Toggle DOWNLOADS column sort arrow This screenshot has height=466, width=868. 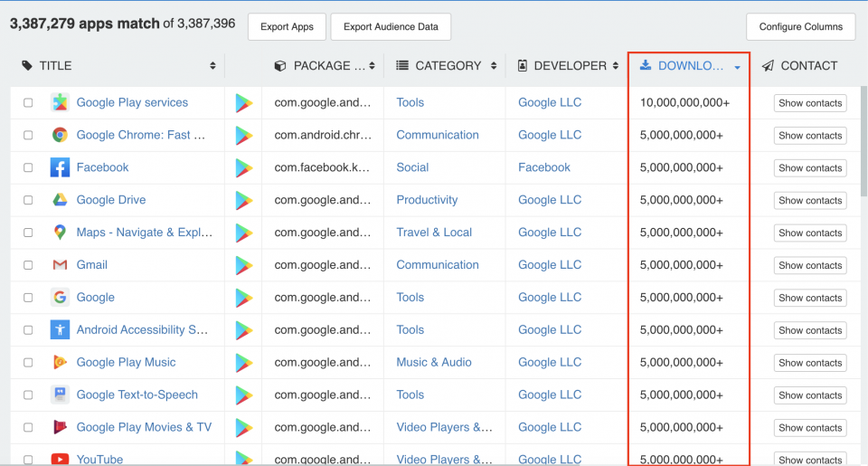point(738,68)
